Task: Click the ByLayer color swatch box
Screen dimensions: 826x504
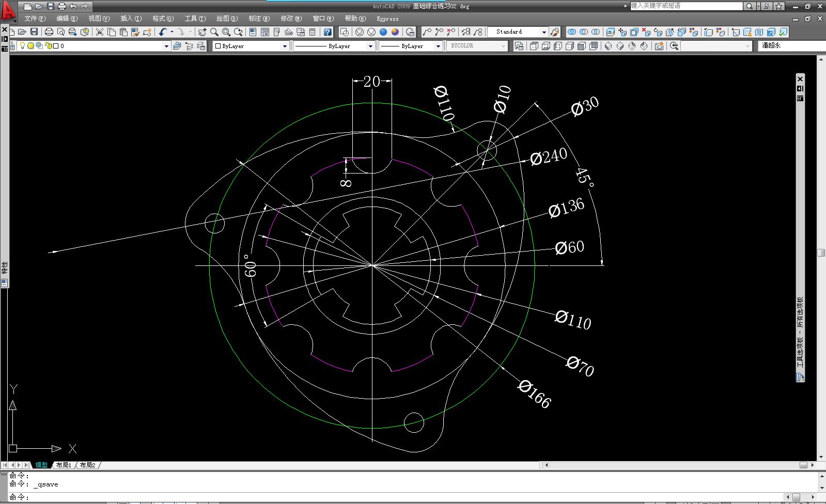Action: 218,46
